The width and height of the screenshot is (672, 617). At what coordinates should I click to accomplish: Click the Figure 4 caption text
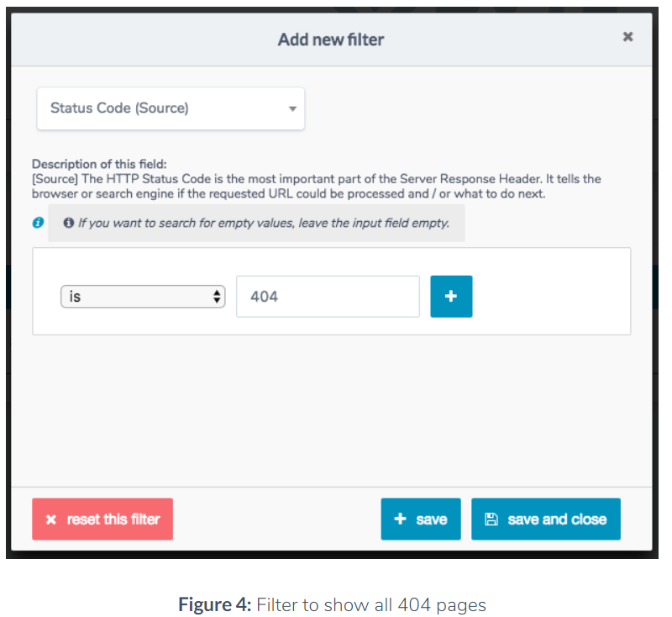(332, 605)
